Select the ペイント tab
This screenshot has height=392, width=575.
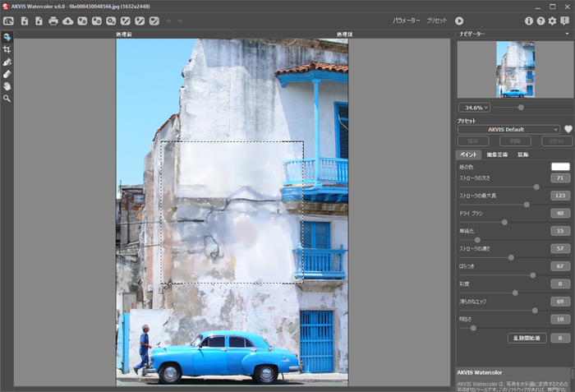tap(468, 154)
